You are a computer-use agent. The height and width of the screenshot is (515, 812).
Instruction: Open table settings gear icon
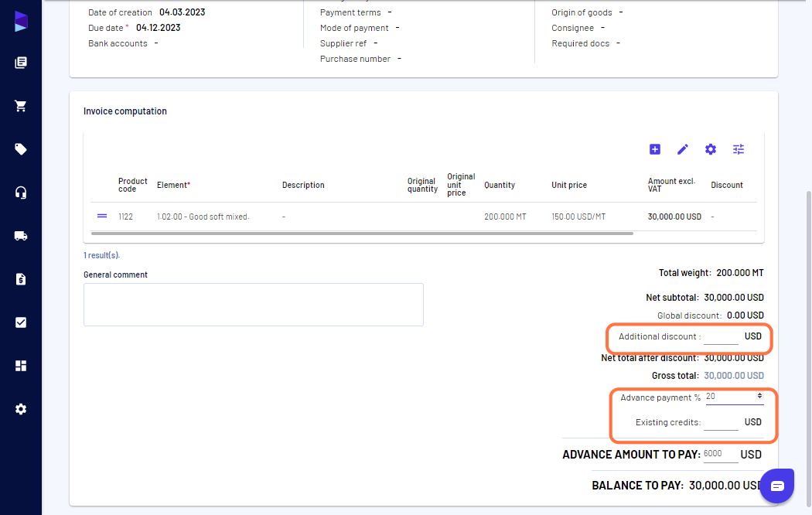point(711,149)
